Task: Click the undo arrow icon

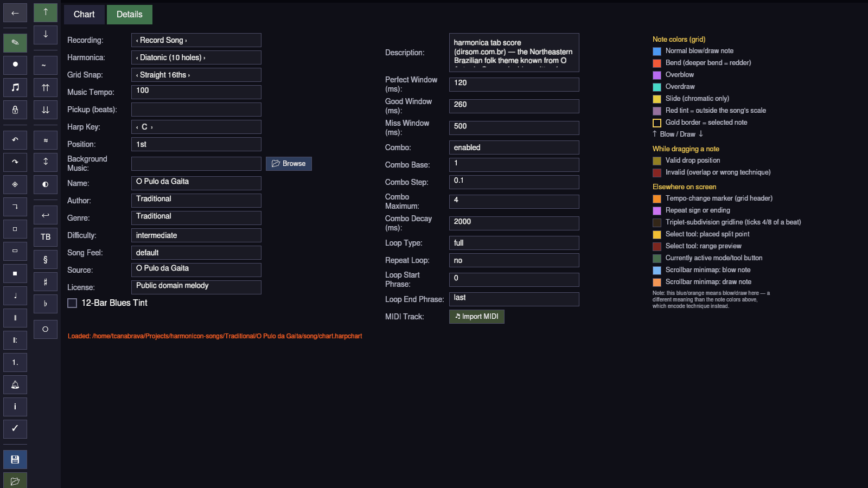Action: pyautogui.click(x=15, y=140)
